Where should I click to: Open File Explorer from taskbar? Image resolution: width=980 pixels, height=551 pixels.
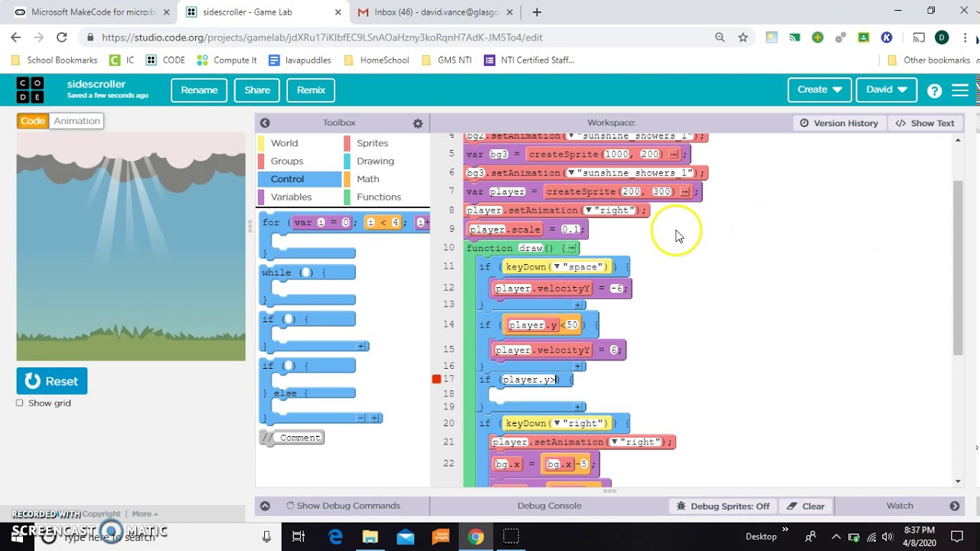(x=370, y=536)
